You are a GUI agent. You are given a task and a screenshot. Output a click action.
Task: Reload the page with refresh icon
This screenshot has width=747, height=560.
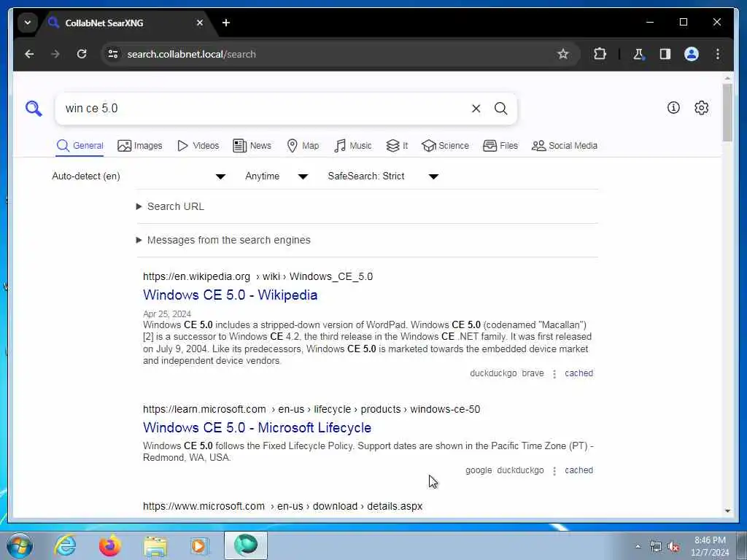(x=82, y=54)
